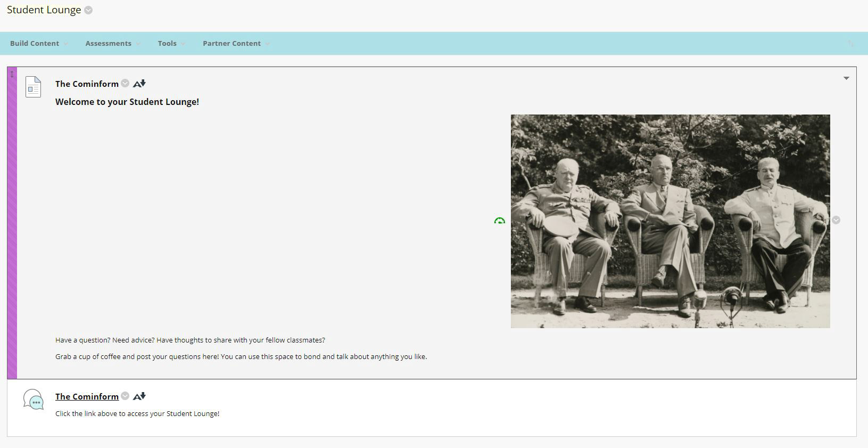The width and height of the screenshot is (868, 448).
Task: Open the underlined The Cominform discussion link
Action: click(x=87, y=396)
